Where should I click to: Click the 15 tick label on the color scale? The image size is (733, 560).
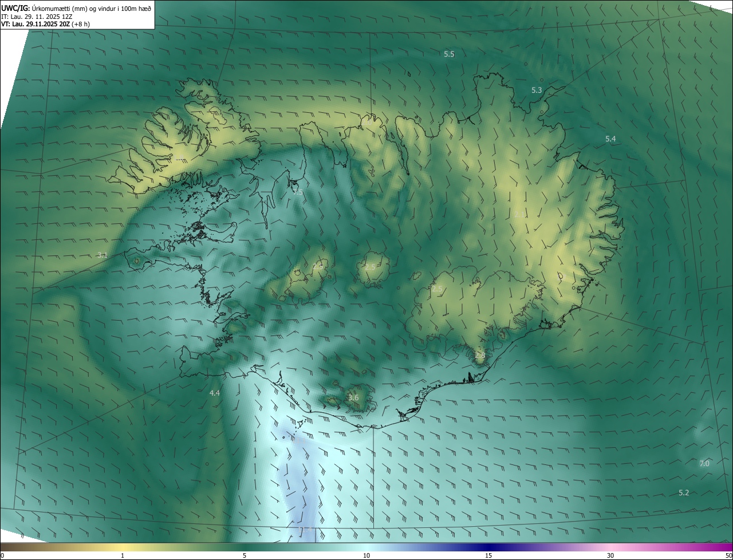pyautogui.click(x=488, y=556)
